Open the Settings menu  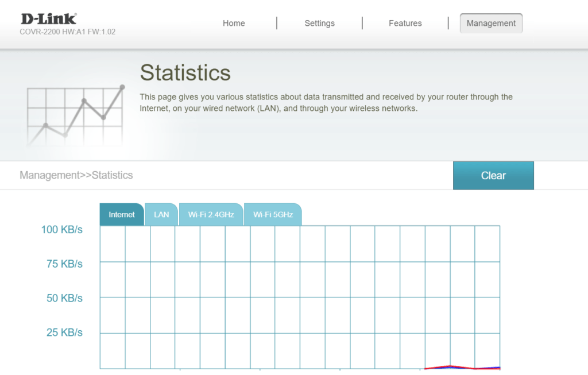pyautogui.click(x=319, y=24)
